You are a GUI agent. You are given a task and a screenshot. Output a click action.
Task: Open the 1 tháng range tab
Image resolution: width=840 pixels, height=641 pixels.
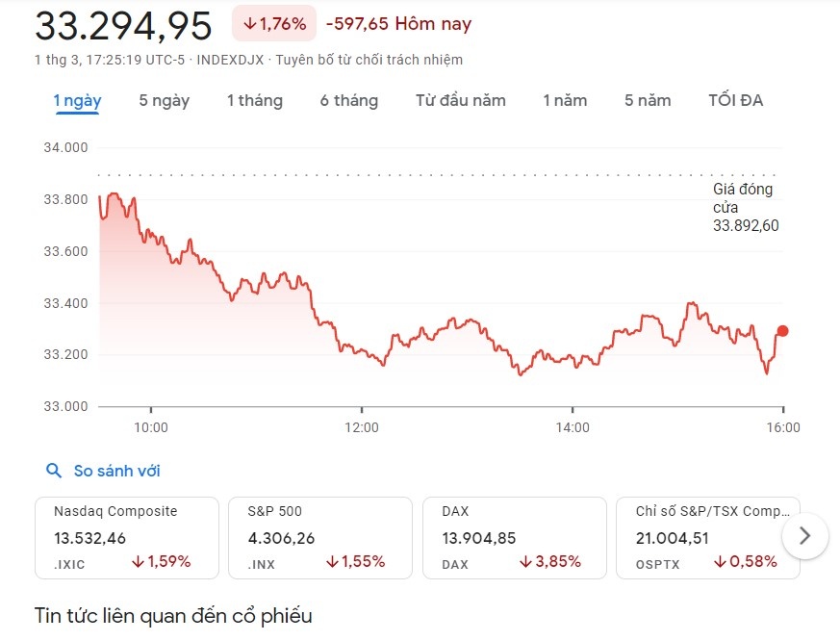[255, 100]
